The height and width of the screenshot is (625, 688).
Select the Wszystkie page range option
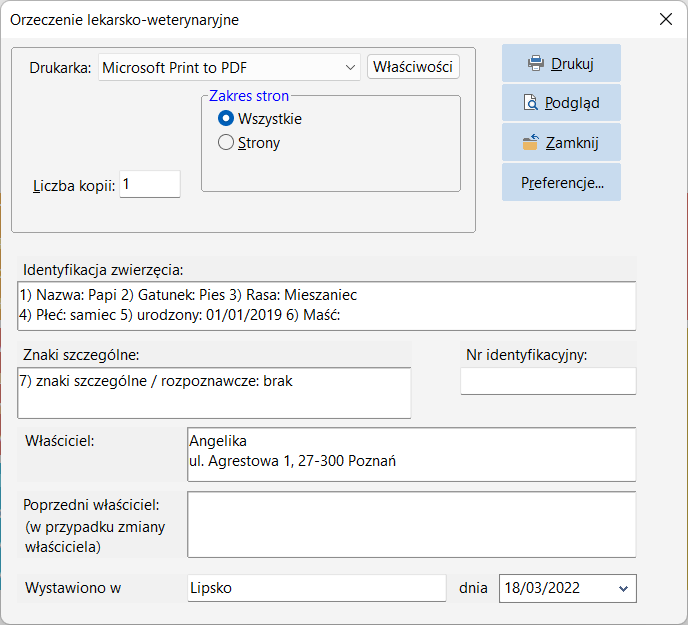pos(226,119)
